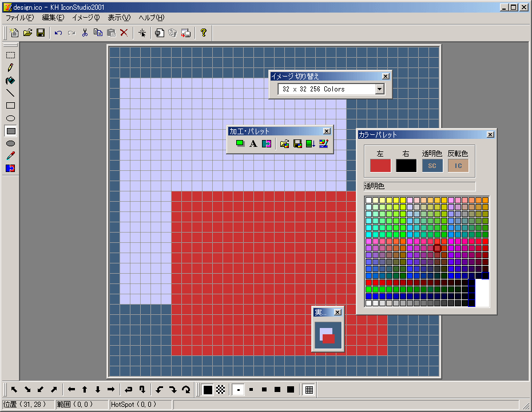
Task: Click the 左 red color swatch
Action: click(x=380, y=166)
